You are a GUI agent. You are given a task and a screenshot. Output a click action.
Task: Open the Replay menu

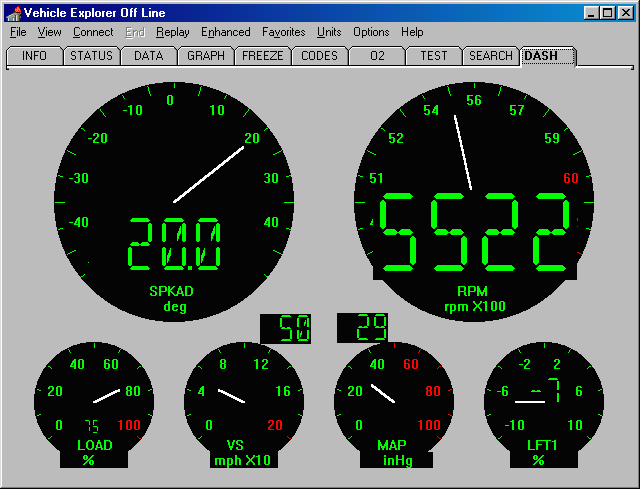(172, 32)
